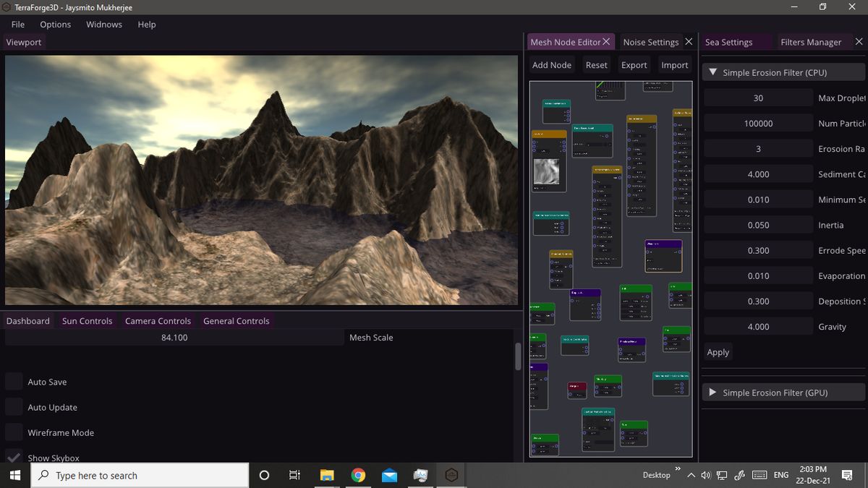This screenshot has width=868, height=488.
Task: Open Mail app in the taskbar
Action: pos(389,475)
